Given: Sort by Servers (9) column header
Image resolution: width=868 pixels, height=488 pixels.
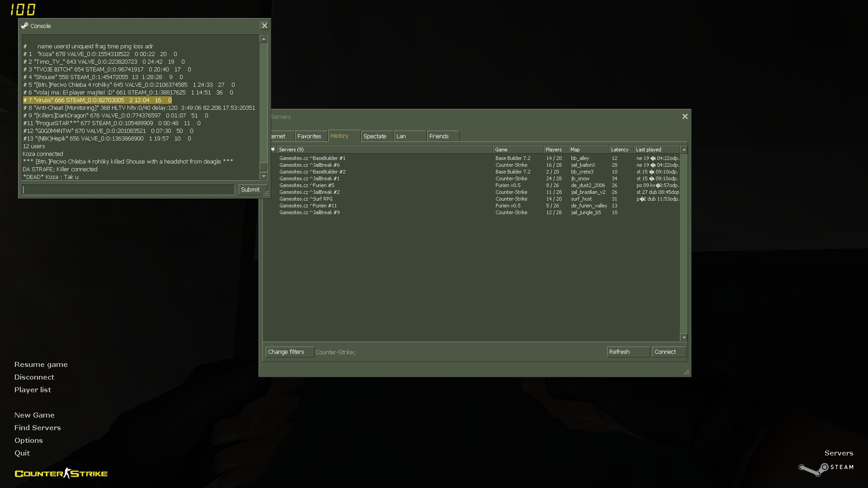Looking at the screenshot, I should pyautogui.click(x=385, y=150).
